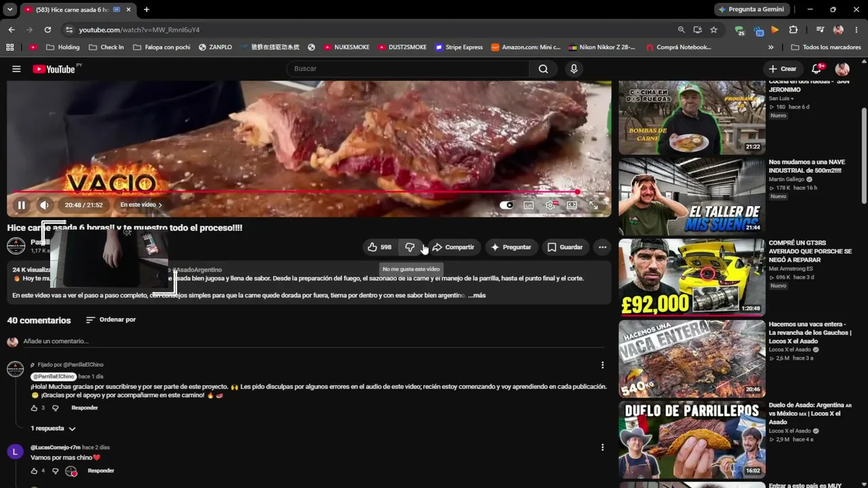Reply to the pinned ParrillaElChino comment

(85, 408)
